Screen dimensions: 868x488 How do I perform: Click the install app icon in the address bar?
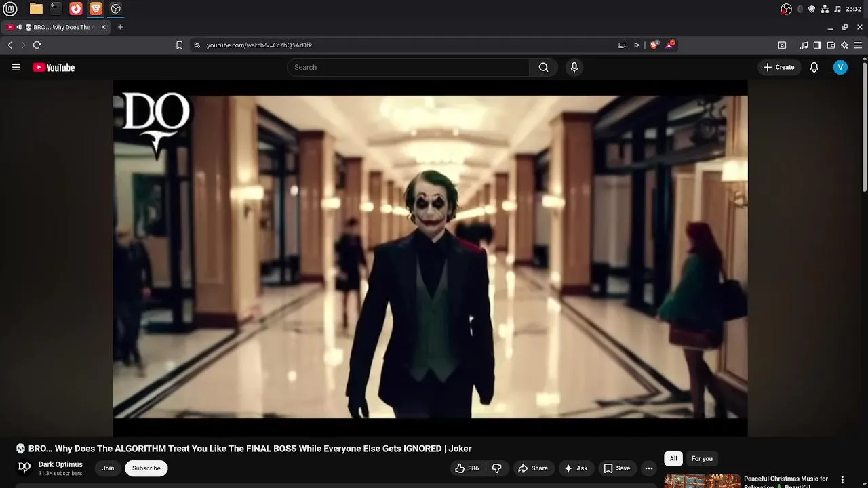[x=622, y=45]
